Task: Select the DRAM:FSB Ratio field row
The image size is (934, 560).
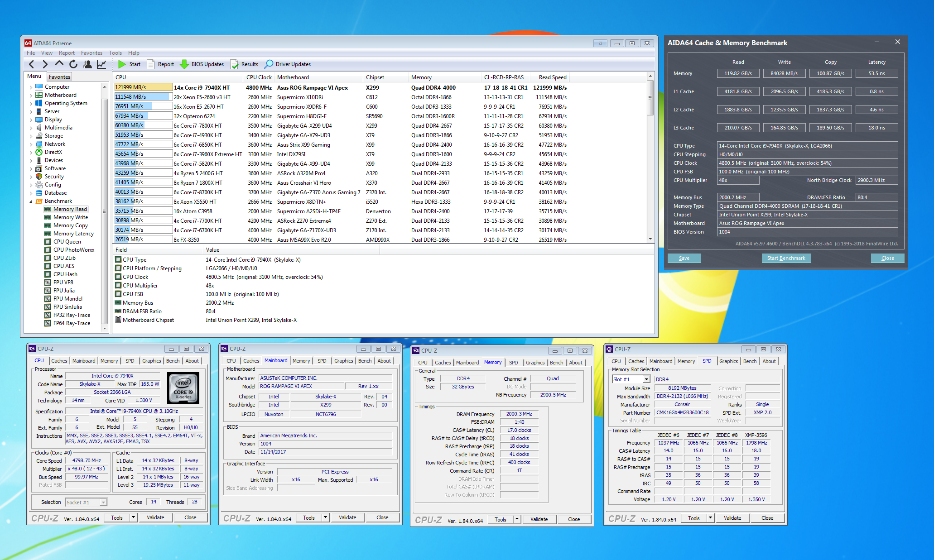Action: click(383, 311)
